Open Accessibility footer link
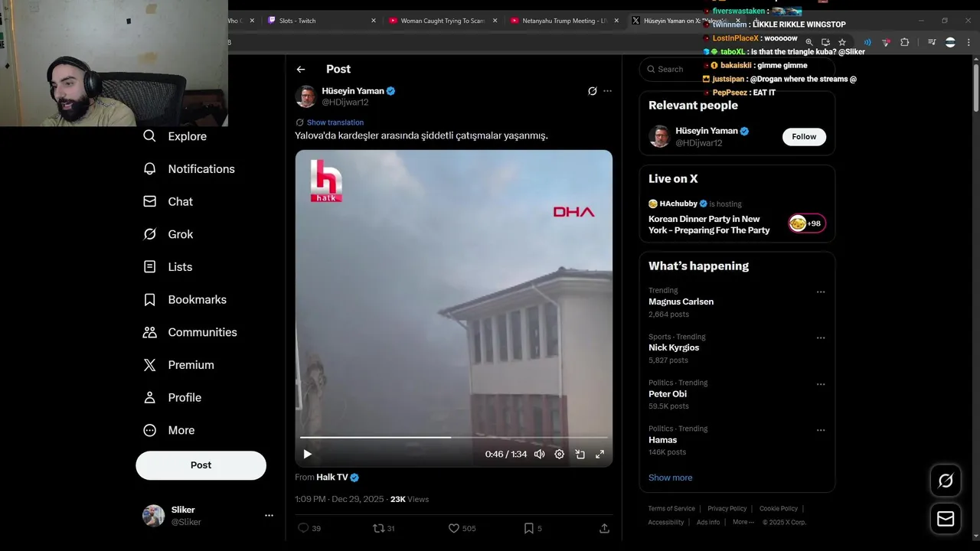 (x=666, y=522)
